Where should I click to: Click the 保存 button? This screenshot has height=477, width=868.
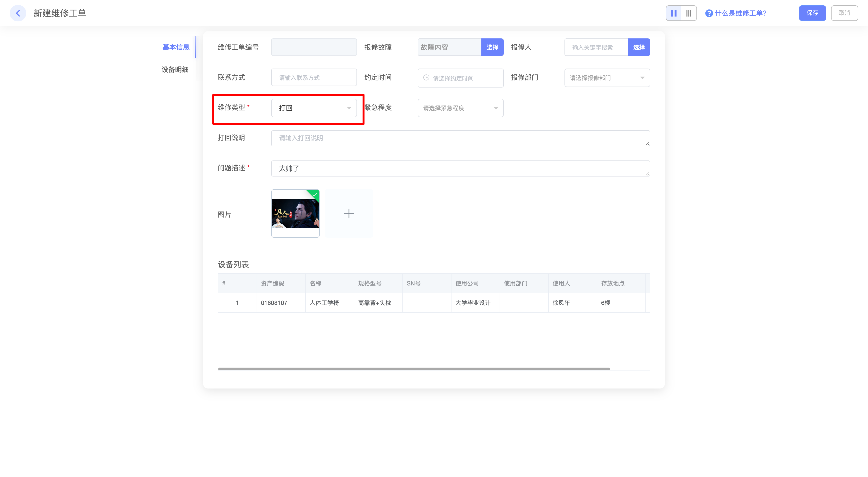pos(812,13)
